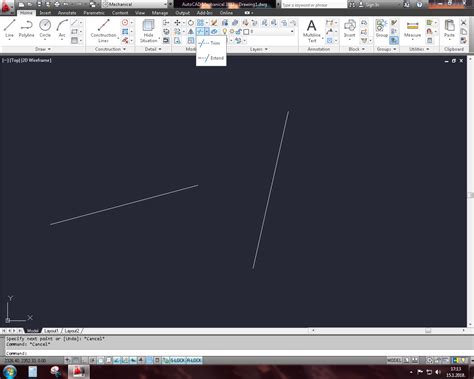Click the Group tool icon
Image resolution: width=474 pixels, height=379 pixels.
[x=381, y=29]
